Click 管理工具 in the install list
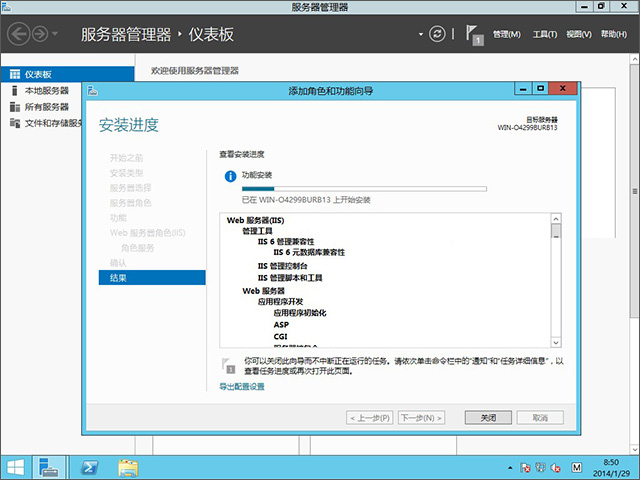Screen dimensions: 640x480 [257, 231]
